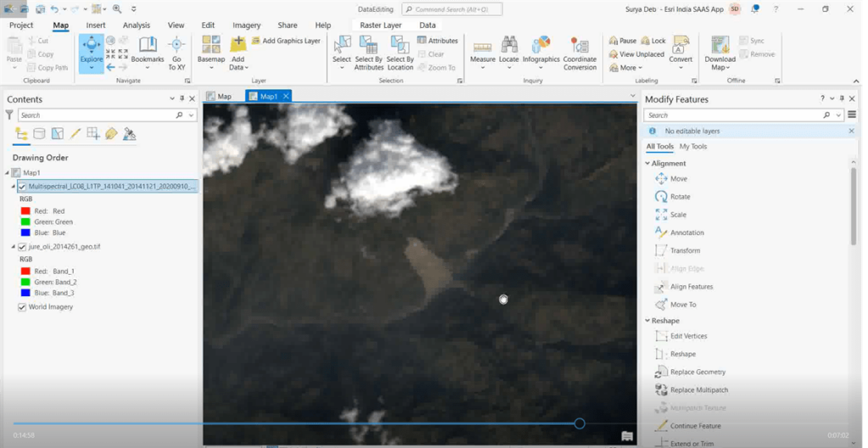The width and height of the screenshot is (868, 448).
Task: Toggle World Imagery layer visibility
Action: (22, 306)
